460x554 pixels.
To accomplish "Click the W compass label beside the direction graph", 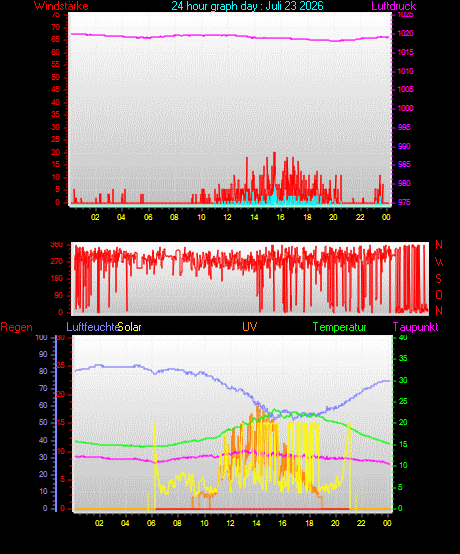I will click(439, 262).
